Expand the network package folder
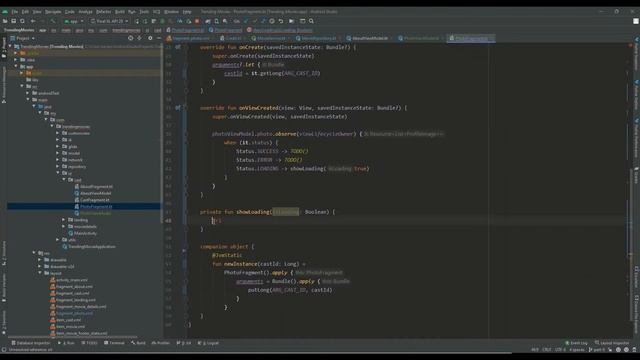The image size is (640, 360). coord(58,160)
